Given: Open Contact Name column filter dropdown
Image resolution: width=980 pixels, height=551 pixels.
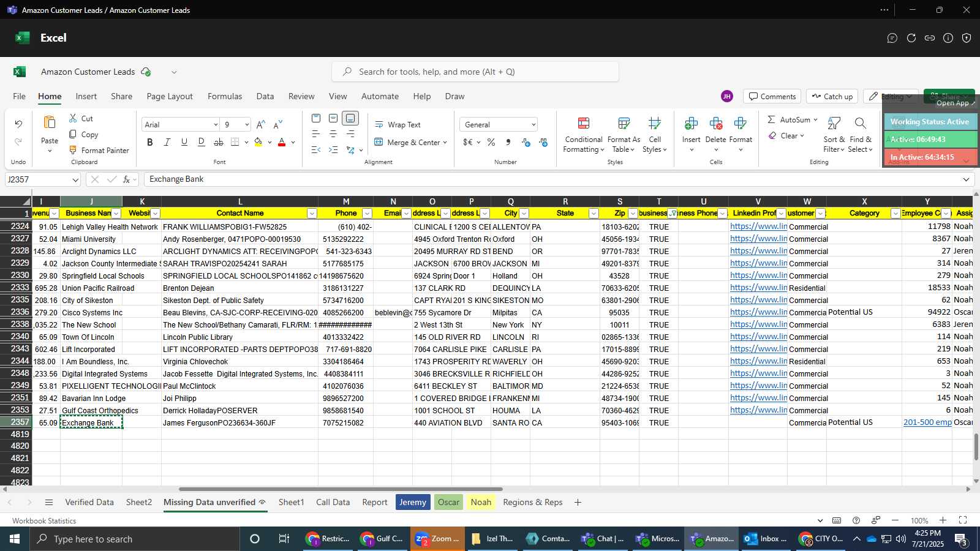Looking at the screenshot, I should pyautogui.click(x=312, y=213).
